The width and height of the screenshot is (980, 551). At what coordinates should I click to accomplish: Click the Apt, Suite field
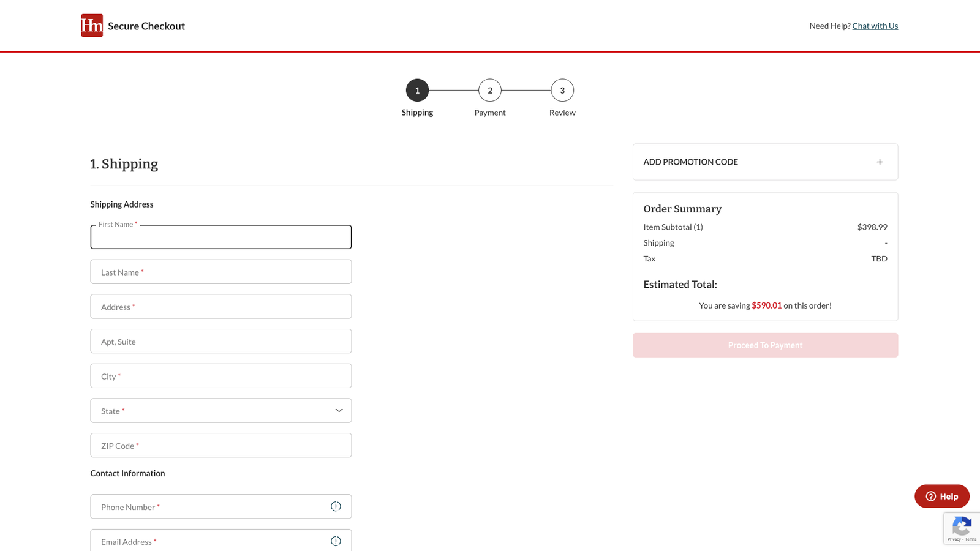[221, 342]
